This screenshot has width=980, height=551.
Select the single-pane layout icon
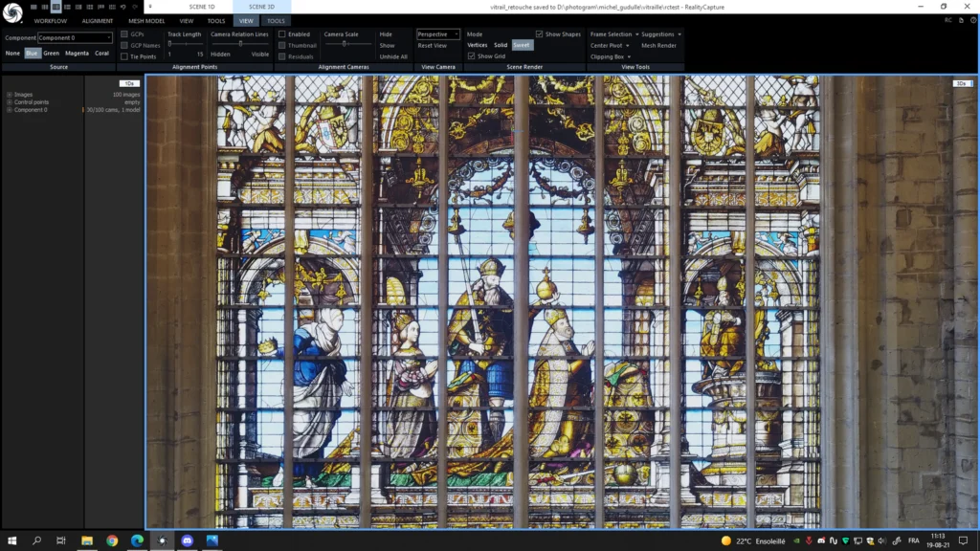pos(33,7)
